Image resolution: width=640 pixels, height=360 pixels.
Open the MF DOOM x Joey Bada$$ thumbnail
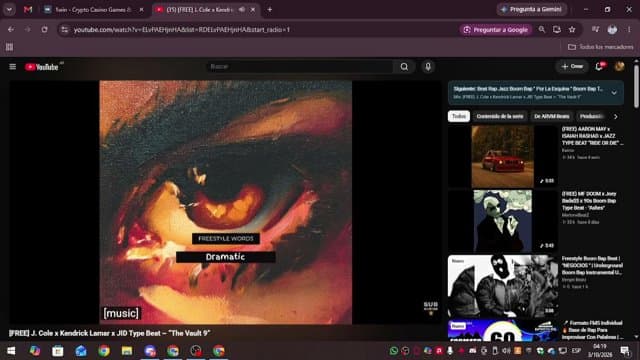pyautogui.click(x=502, y=221)
